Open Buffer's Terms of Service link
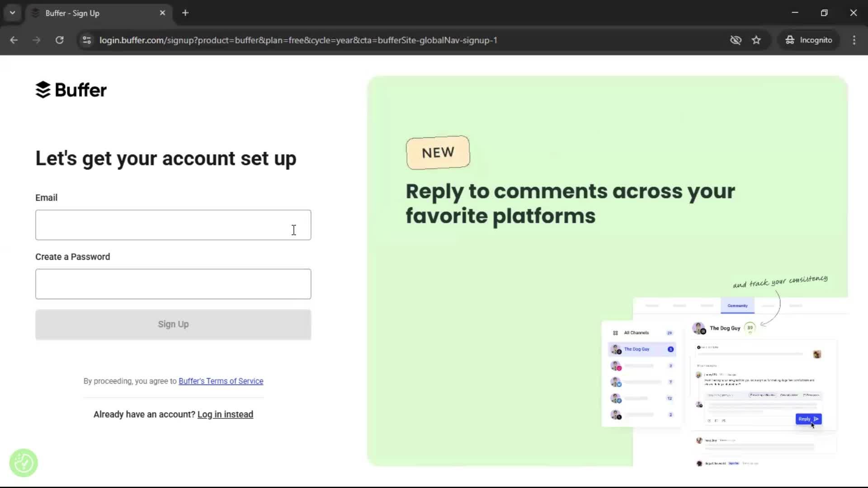Image resolution: width=868 pixels, height=488 pixels. (x=221, y=381)
